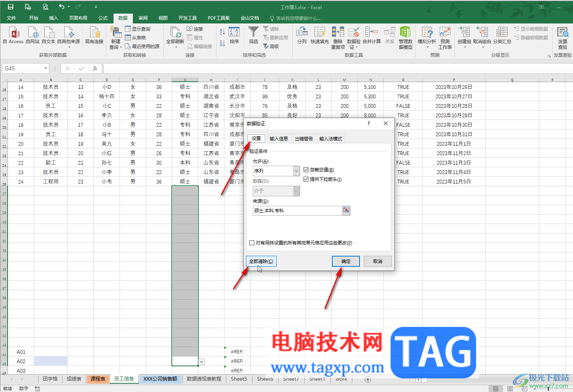
Task: Switch to page layout view in status bar
Action: click(510, 389)
